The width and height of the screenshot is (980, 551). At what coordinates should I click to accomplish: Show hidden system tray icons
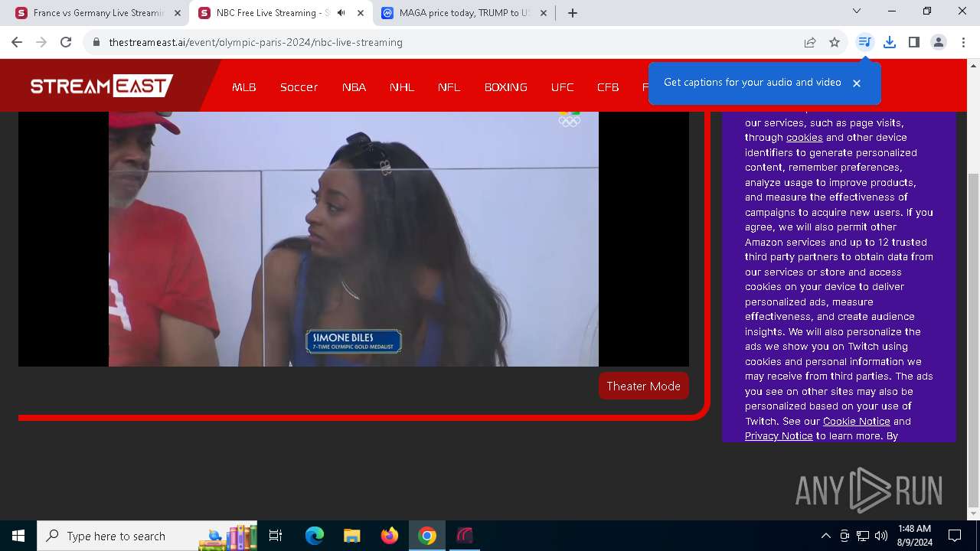825,536
